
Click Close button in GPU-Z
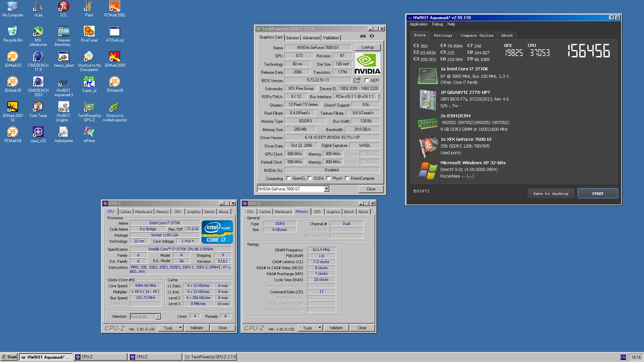coord(371,189)
